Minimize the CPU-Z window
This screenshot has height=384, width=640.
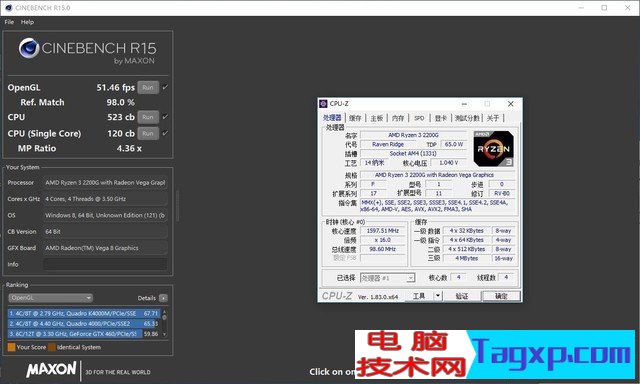(464, 104)
